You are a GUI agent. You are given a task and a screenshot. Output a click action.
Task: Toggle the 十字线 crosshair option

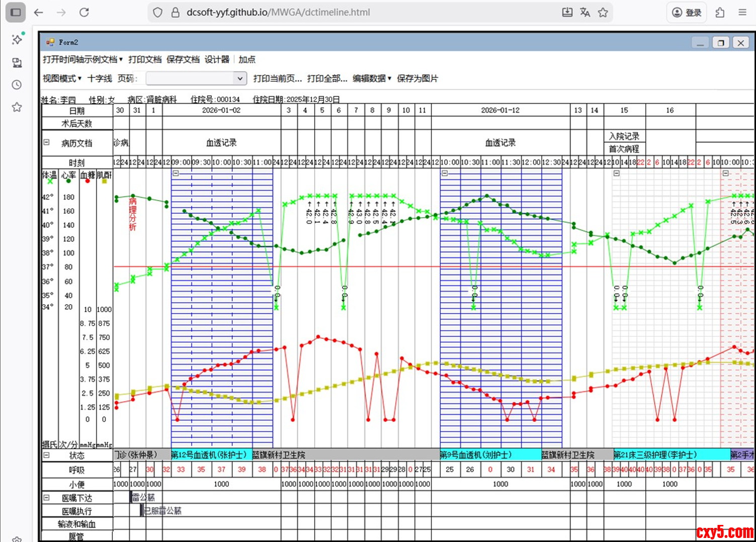tap(100, 78)
